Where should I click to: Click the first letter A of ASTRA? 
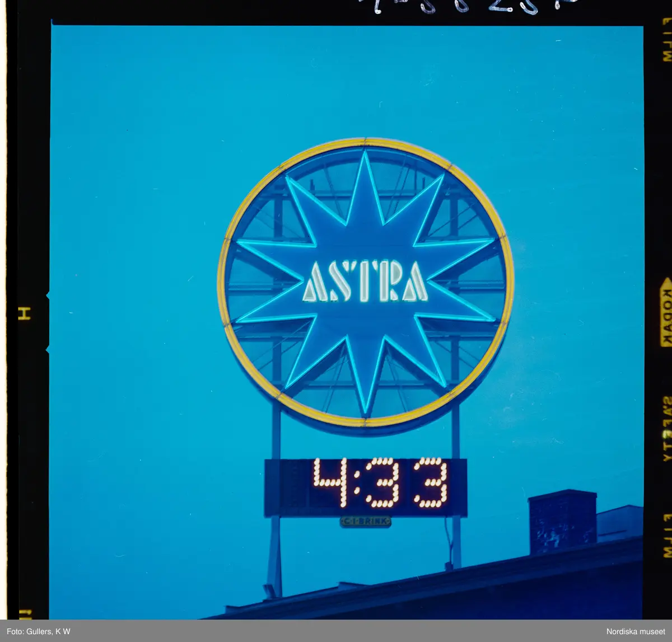click(x=315, y=283)
